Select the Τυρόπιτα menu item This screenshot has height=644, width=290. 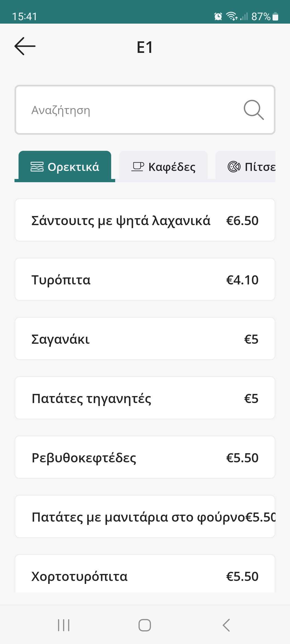click(145, 279)
